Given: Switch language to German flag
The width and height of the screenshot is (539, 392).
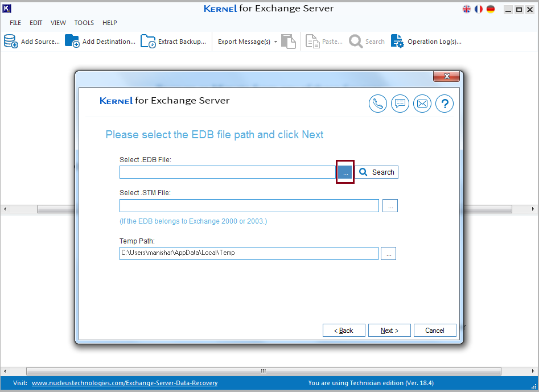Looking at the screenshot, I should point(491,9).
